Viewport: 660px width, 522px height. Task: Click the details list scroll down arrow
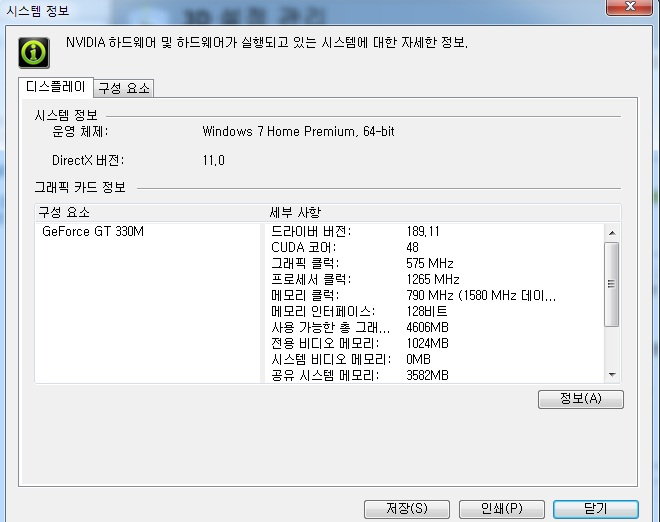coord(612,374)
